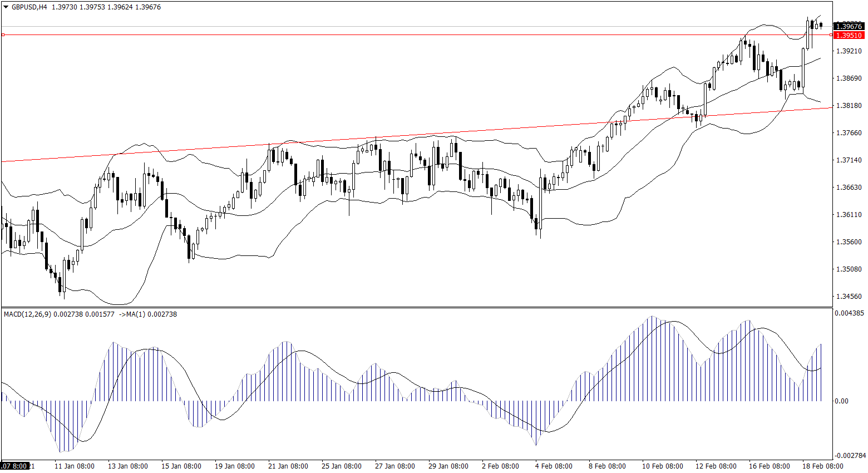Open the chart menu arrow beside GBPUSD,H4

pyautogui.click(x=6, y=7)
